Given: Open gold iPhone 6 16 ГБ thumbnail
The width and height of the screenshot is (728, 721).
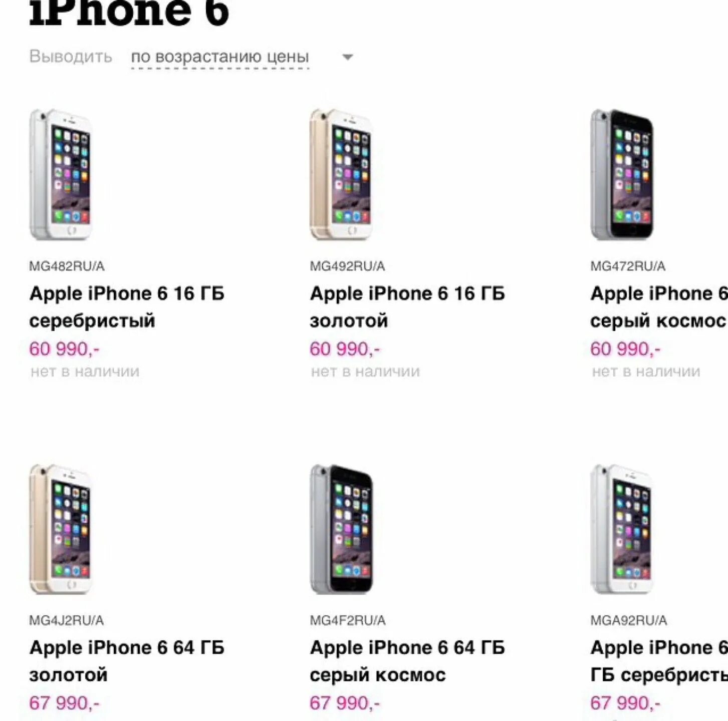Looking at the screenshot, I should point(341,174).
